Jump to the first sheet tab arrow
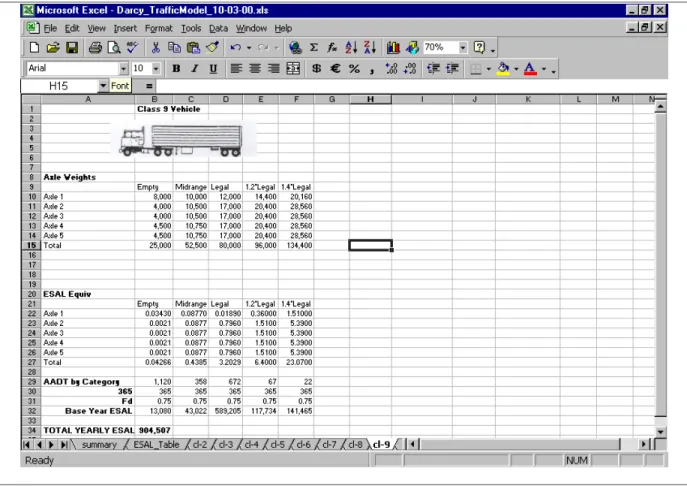Screen dimensions: 687x486 click(x=27, y=444)
